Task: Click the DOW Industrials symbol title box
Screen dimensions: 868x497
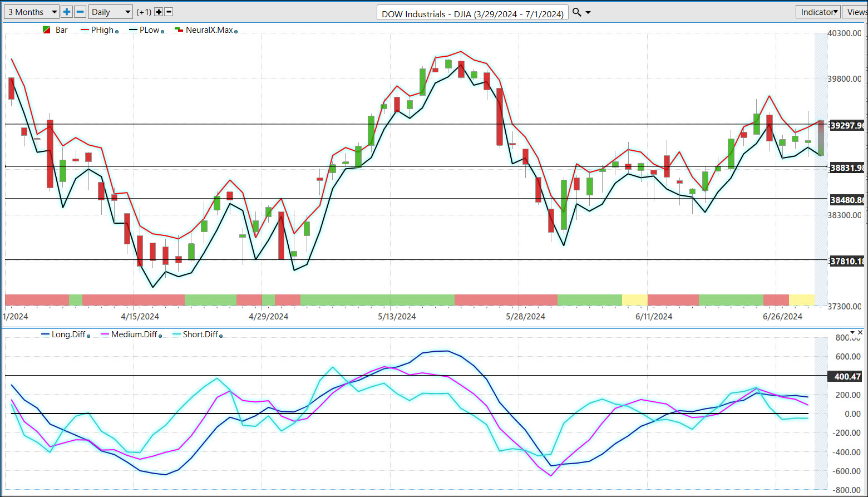Action: pyautogui.click(x=473, y=13)
